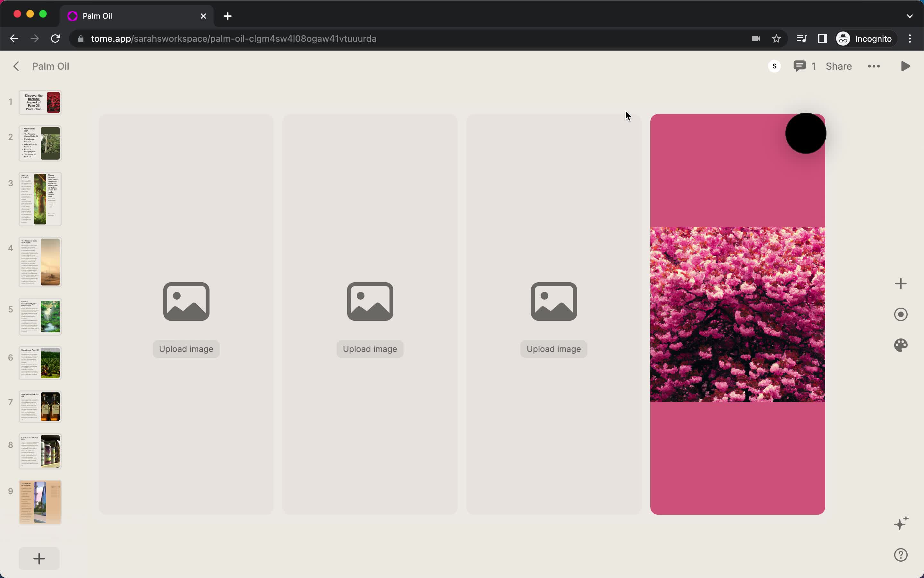The height and width of the screenshot is (578, 924).
Task: Select page 1 thumbnail
Action: click(x=40, y=102)
